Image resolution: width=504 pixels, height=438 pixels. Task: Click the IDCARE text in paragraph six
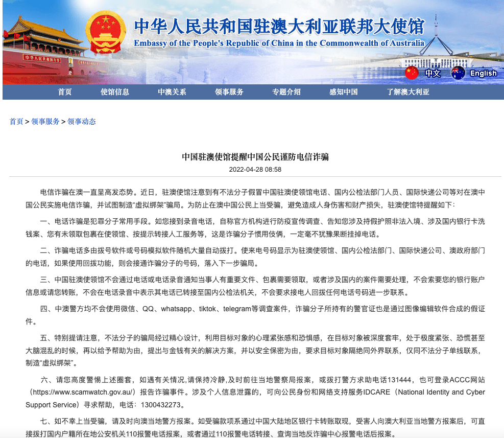376,393
